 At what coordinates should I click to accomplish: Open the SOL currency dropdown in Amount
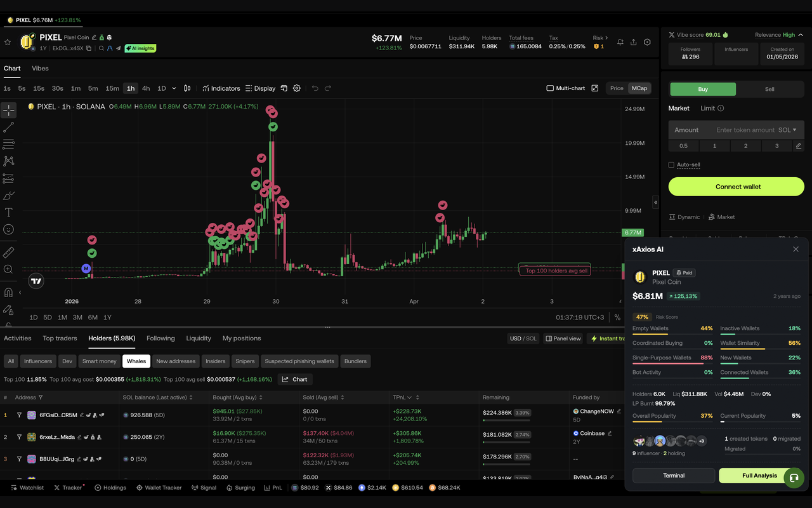tap(787, 130)
